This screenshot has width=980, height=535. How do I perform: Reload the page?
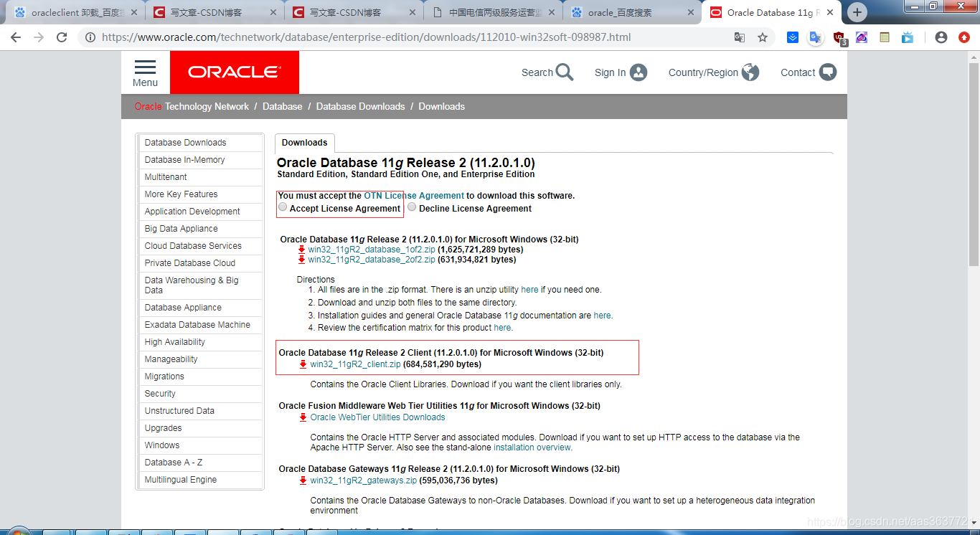click(62, 37)
